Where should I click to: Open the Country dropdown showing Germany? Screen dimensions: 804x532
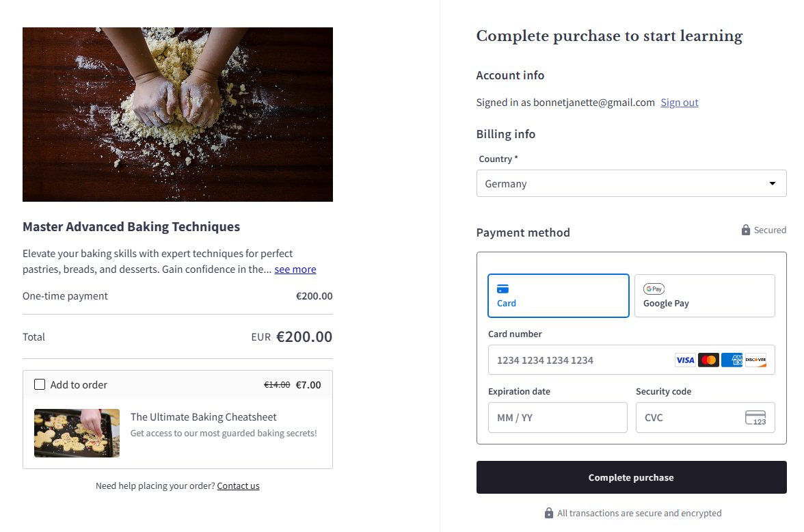622,183
